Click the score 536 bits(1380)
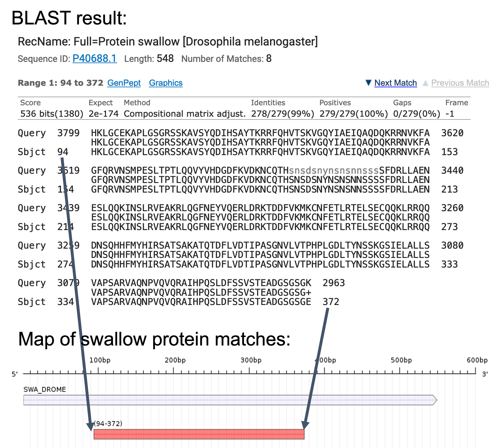Viewport: 496px width, 448px height. (x=52, y=114)
